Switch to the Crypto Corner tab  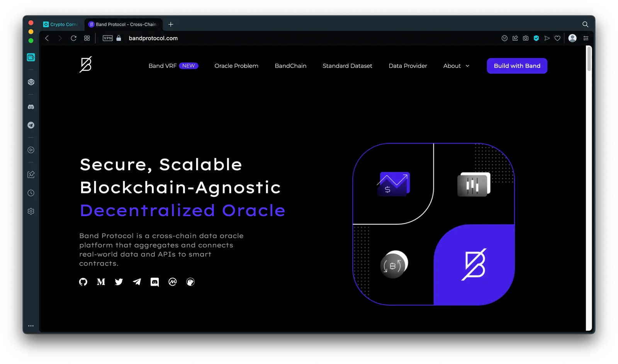61,24
